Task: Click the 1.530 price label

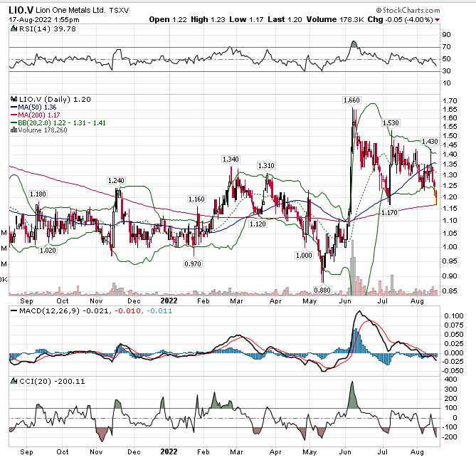Action: [391, 123]
